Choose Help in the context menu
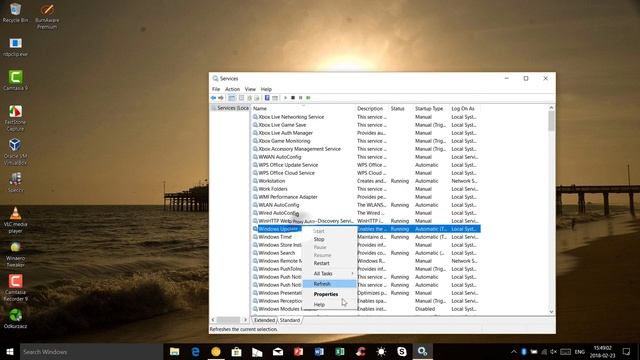The height and width of the screenshot is (360, 640). pos(330,304)
